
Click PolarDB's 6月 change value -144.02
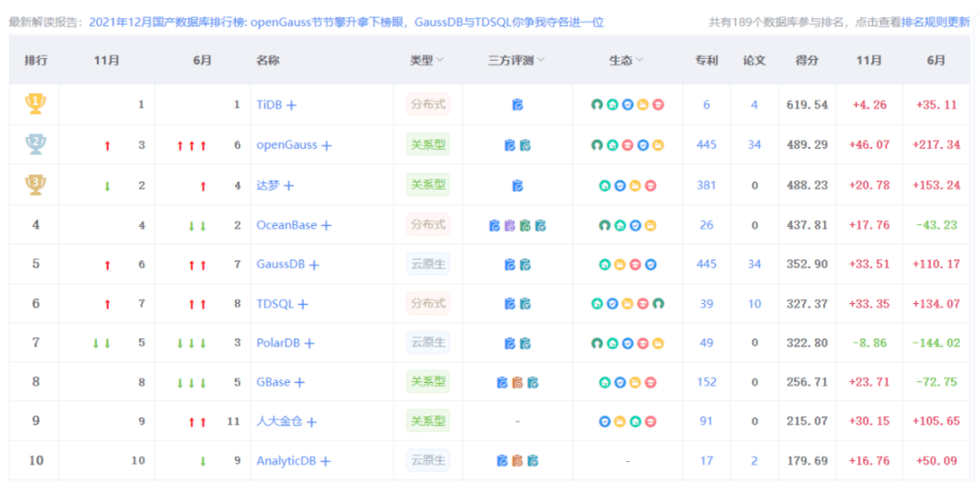(935, 343)
